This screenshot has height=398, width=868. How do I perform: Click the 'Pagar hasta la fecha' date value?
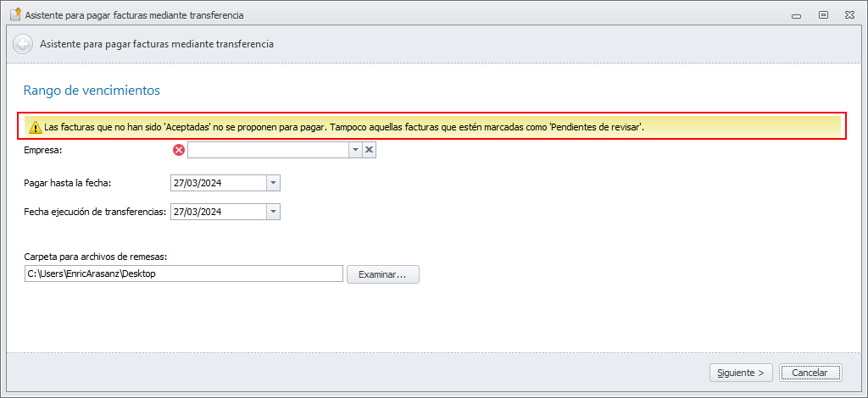pos(217,183)
